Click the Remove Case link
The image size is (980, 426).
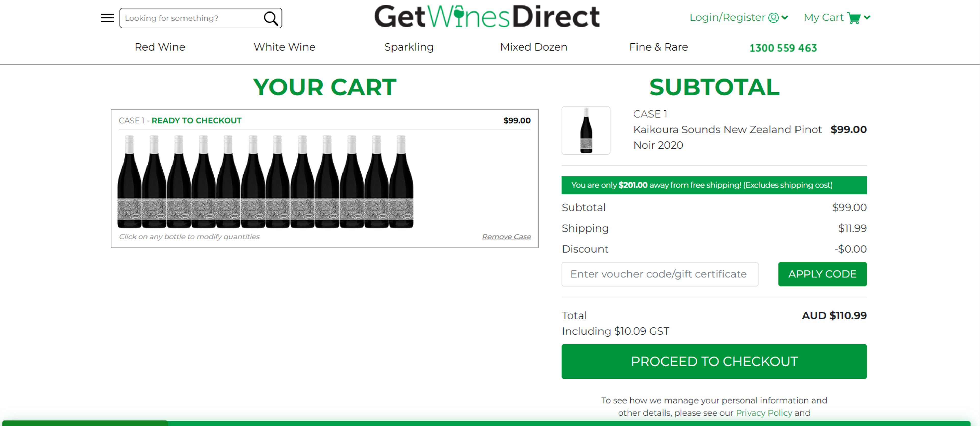pyautogui.click(x=506, y=237)
